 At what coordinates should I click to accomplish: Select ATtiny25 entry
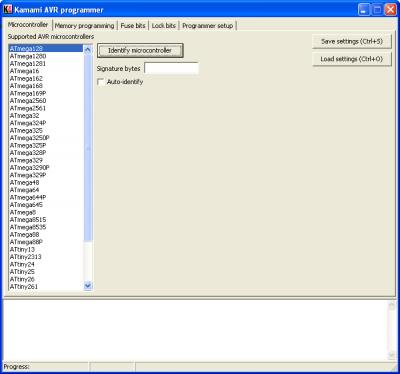(x=46, y=272)
